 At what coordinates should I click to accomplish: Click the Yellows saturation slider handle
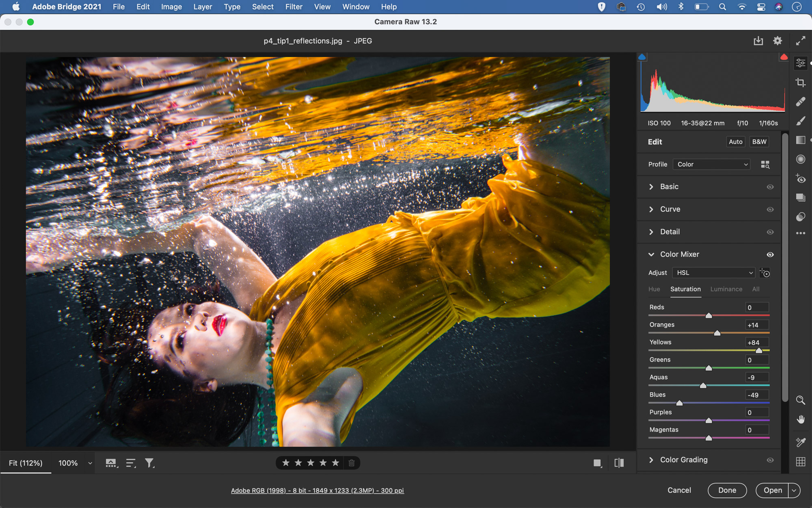pyautogui.click(x=758, y=351)
